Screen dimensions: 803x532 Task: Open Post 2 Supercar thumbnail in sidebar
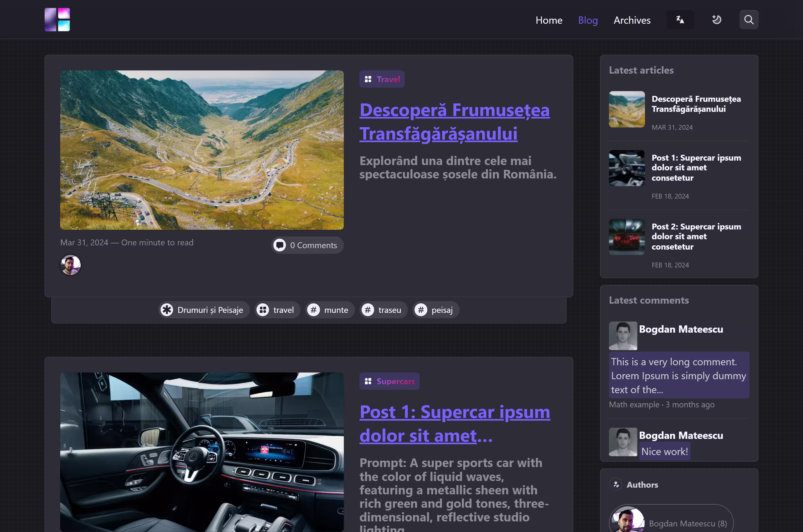click(x=626, y=237)
